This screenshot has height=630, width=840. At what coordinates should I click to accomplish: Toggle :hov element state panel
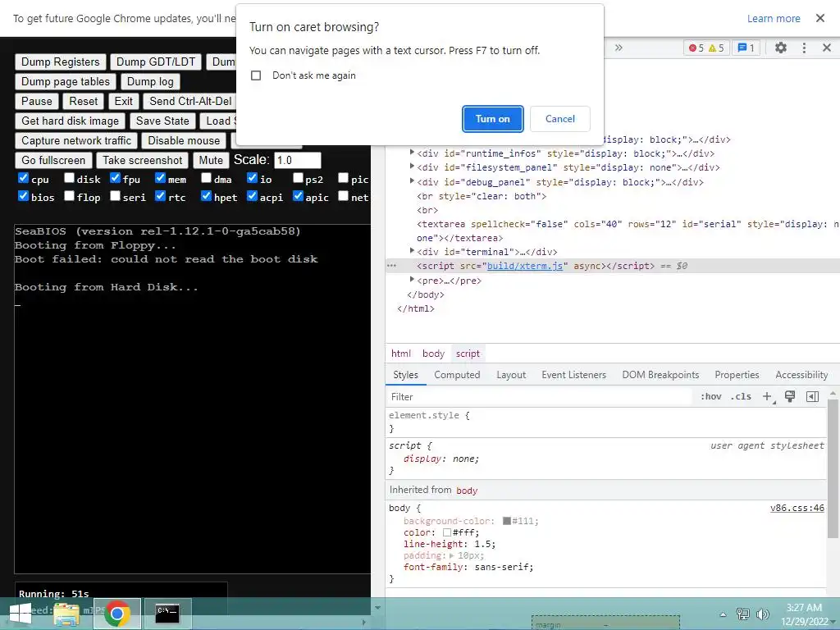click(x=711, y=396)
